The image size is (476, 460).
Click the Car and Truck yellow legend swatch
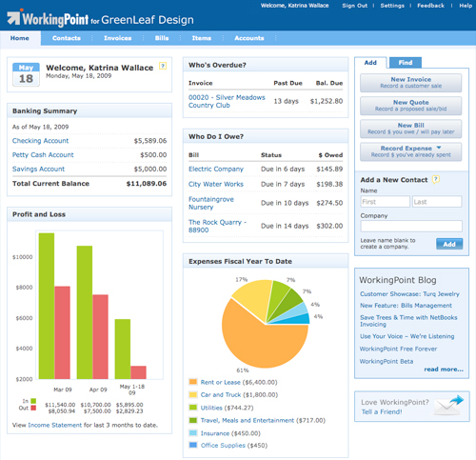(x=193, y=394)
